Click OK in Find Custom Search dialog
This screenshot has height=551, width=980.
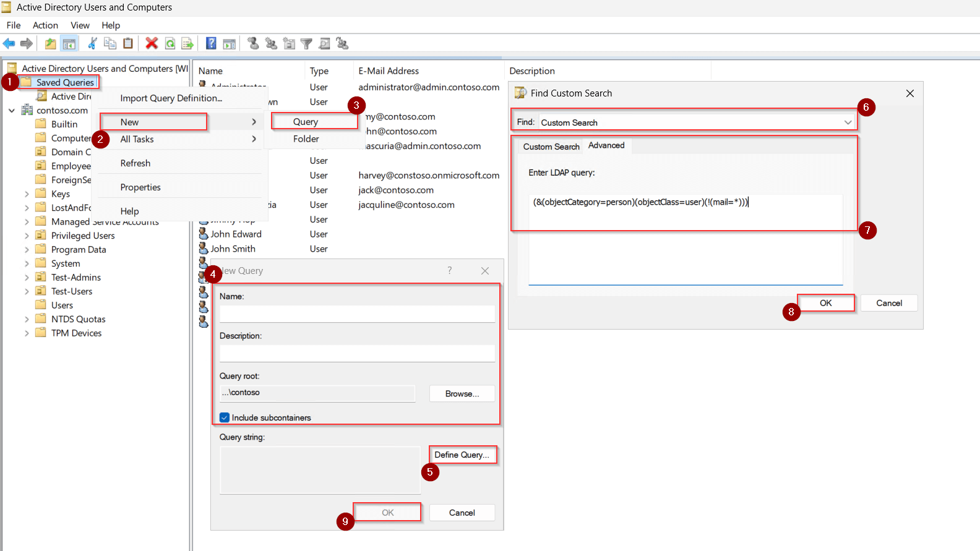pyautogui.click(x=826, y=303)
